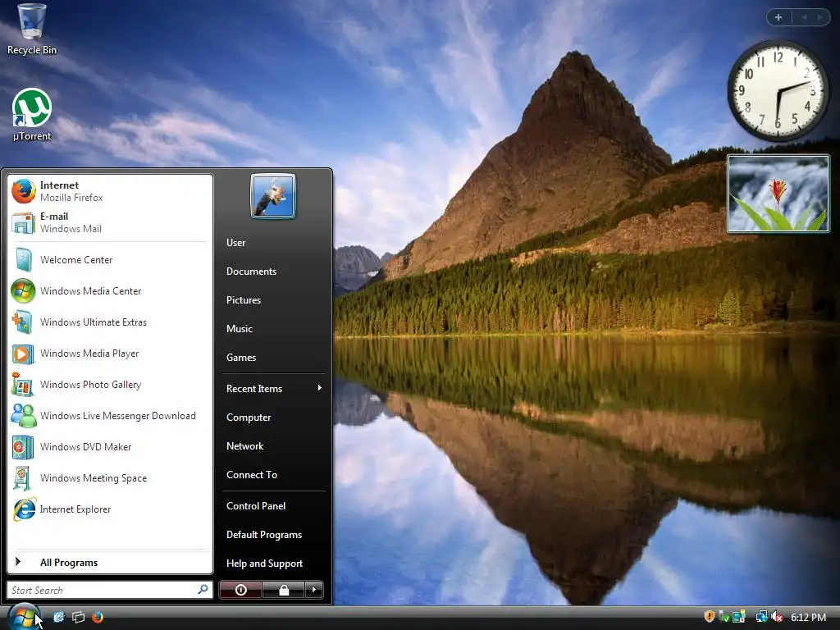Click the Windows Live Messenger Download label
Screen dimensions: 840x630
118,416
